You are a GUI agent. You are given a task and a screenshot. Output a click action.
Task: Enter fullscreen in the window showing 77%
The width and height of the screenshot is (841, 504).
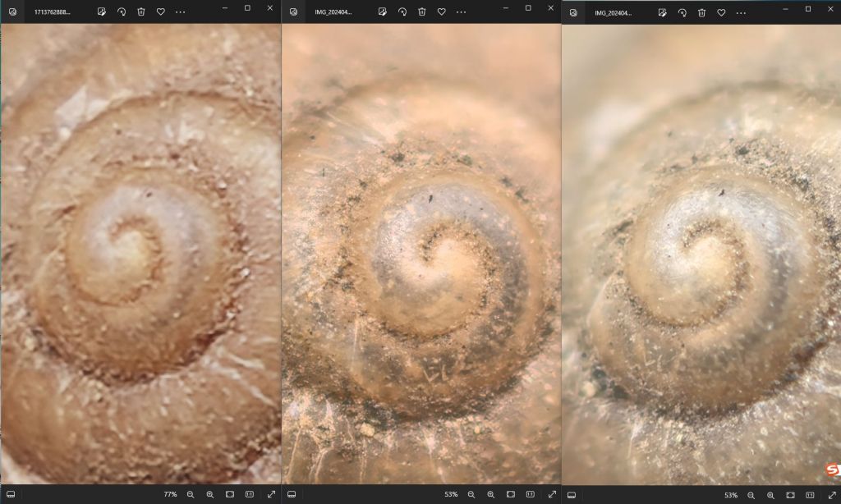[x=271, y=494]
